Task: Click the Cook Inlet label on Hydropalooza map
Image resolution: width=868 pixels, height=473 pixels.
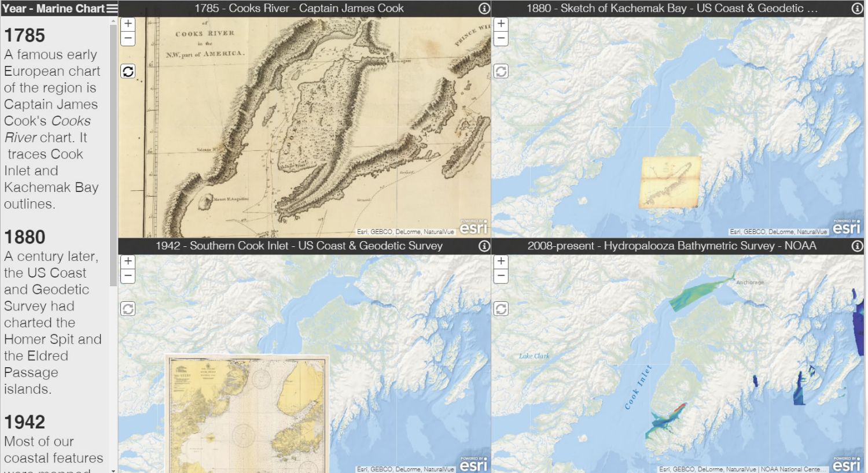Action: coord(638,387)
